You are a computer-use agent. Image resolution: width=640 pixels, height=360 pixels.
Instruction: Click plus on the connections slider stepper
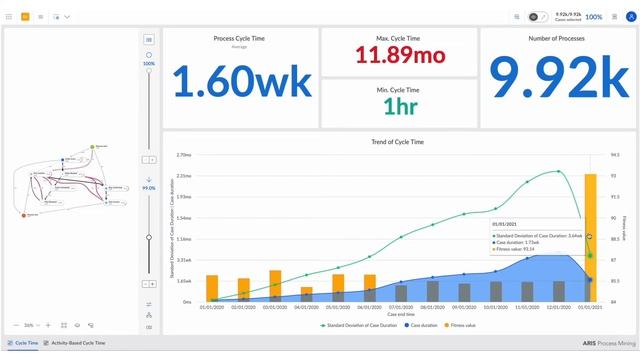click(152, 284)
